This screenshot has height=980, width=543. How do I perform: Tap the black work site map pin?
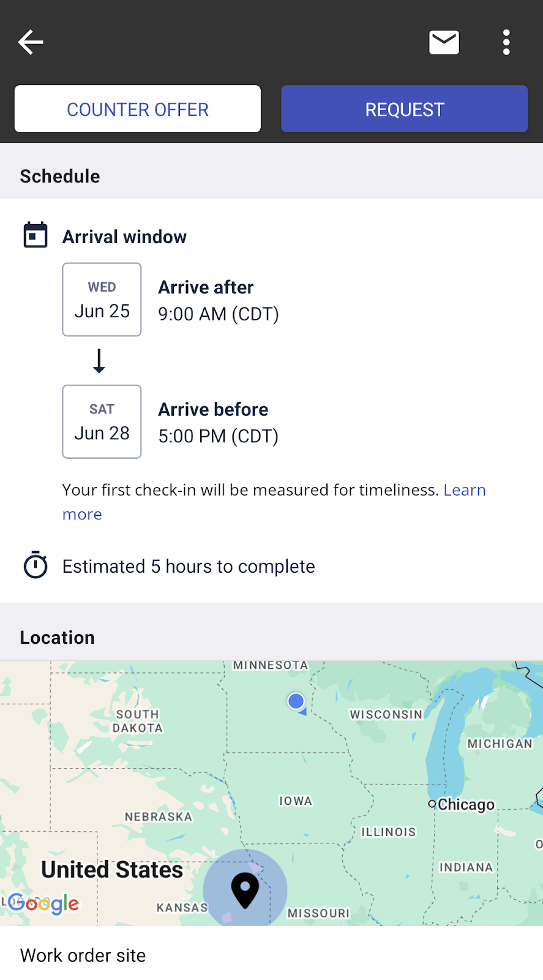click(x=245, y=889)
